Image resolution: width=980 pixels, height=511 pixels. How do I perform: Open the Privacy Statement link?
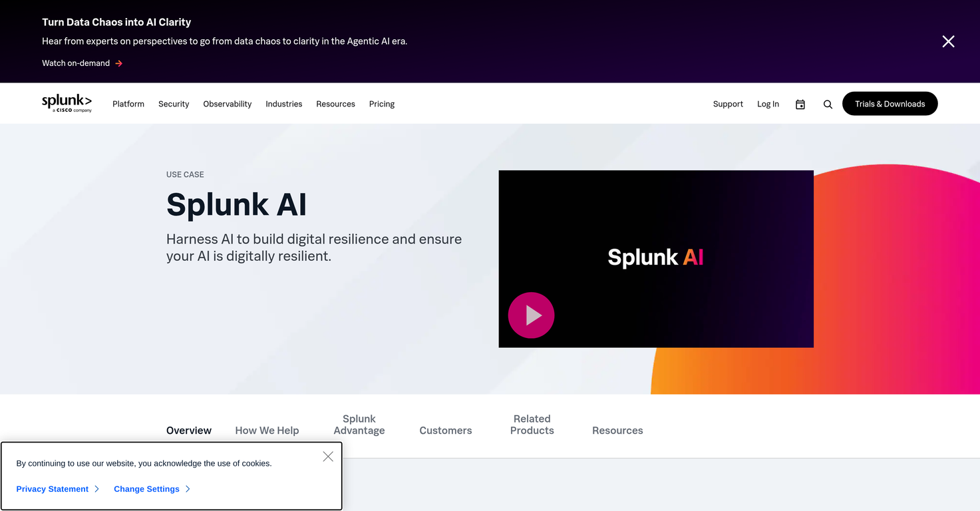click(53, 488)
